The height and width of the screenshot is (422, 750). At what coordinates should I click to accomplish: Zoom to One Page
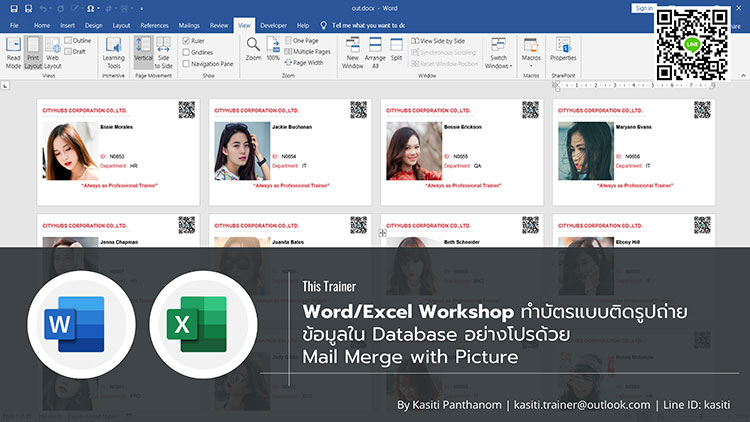[x=302, y=41]
